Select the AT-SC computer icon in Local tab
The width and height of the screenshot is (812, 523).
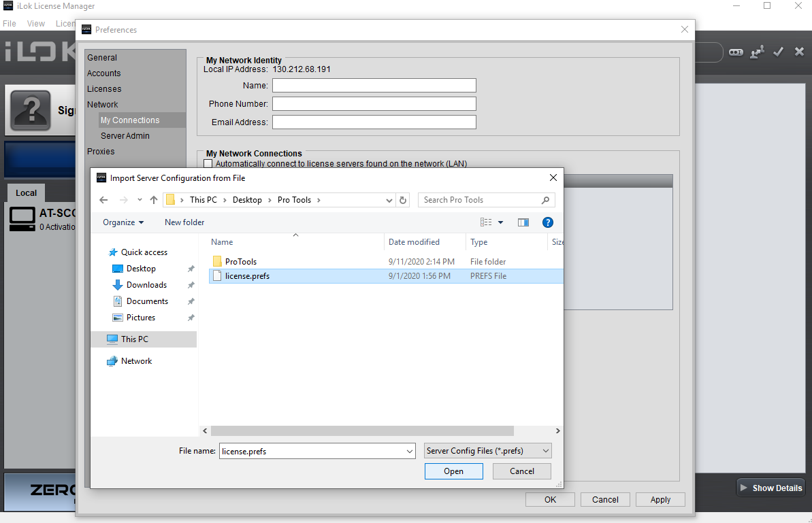point(22,220)
